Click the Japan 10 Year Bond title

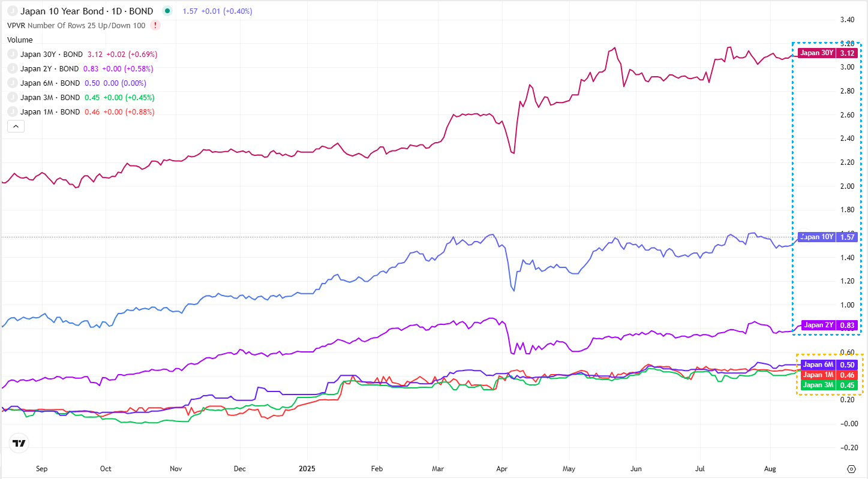87,11
